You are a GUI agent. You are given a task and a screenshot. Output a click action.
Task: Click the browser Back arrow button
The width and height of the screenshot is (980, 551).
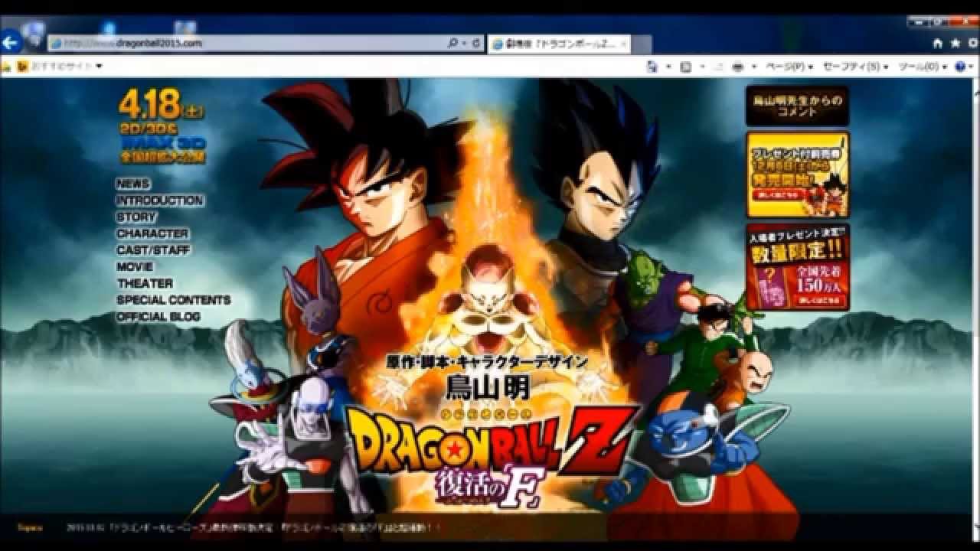pos(11,41)
